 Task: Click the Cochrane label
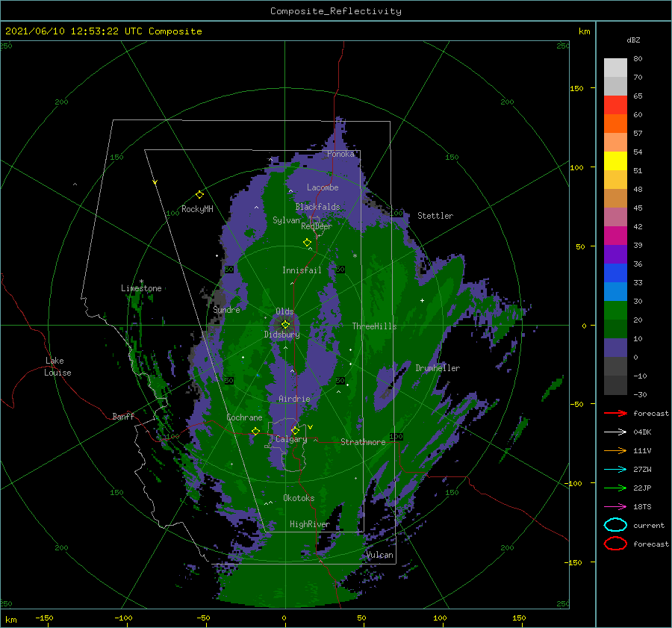click(244, 417)
